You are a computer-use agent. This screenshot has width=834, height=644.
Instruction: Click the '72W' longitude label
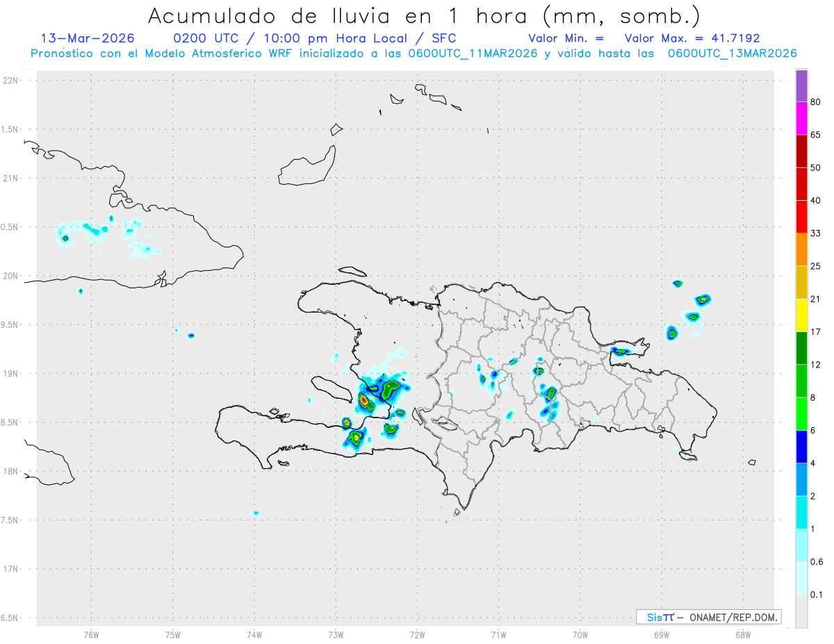click(417, 635)
